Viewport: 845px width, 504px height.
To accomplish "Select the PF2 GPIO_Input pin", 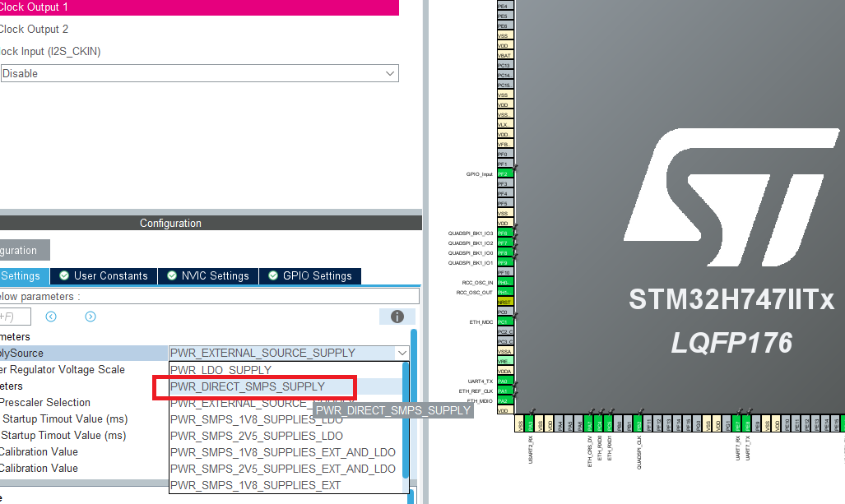I will tap(505, 173).
